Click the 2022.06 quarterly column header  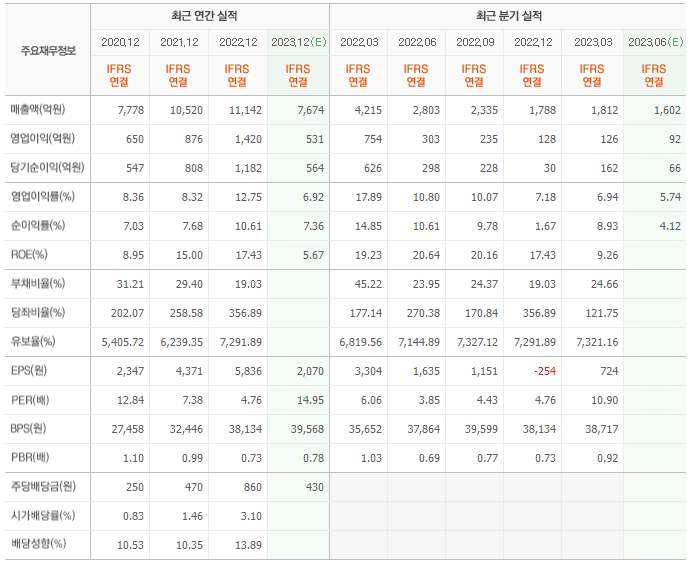417,42
